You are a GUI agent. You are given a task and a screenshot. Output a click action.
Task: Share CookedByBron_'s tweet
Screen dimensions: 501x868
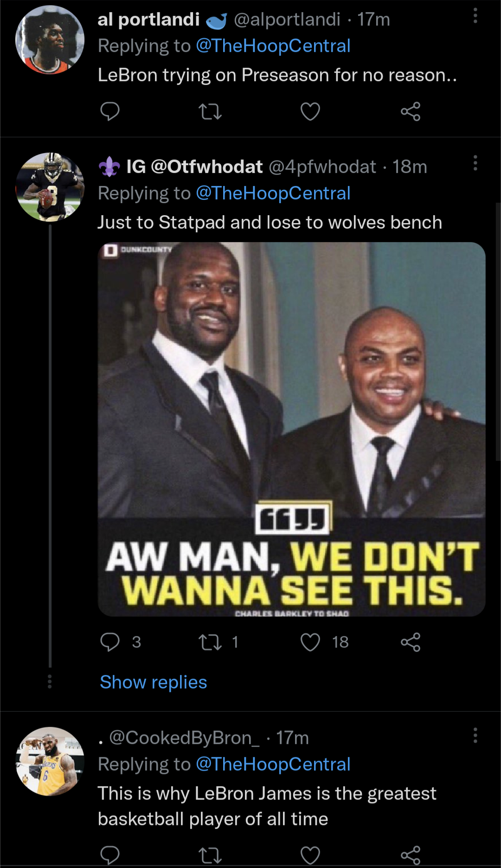pos(411,855)
